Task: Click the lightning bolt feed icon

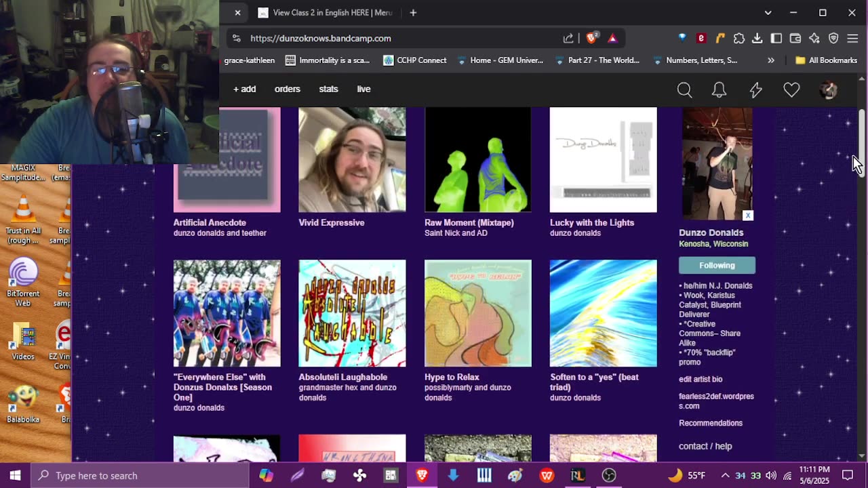Action: pos(755,89)
